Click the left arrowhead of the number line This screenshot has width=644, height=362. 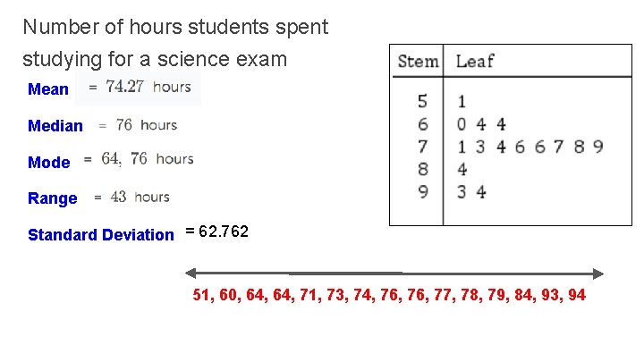(191, 274)
